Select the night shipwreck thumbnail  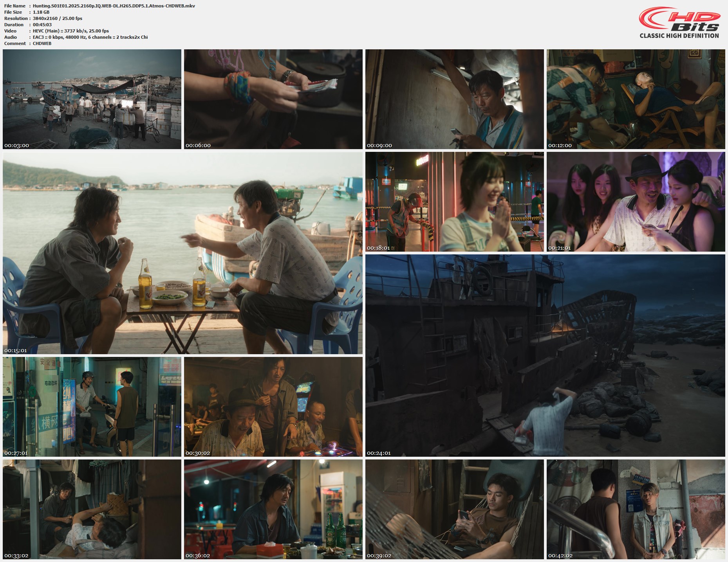coord(545,355)
